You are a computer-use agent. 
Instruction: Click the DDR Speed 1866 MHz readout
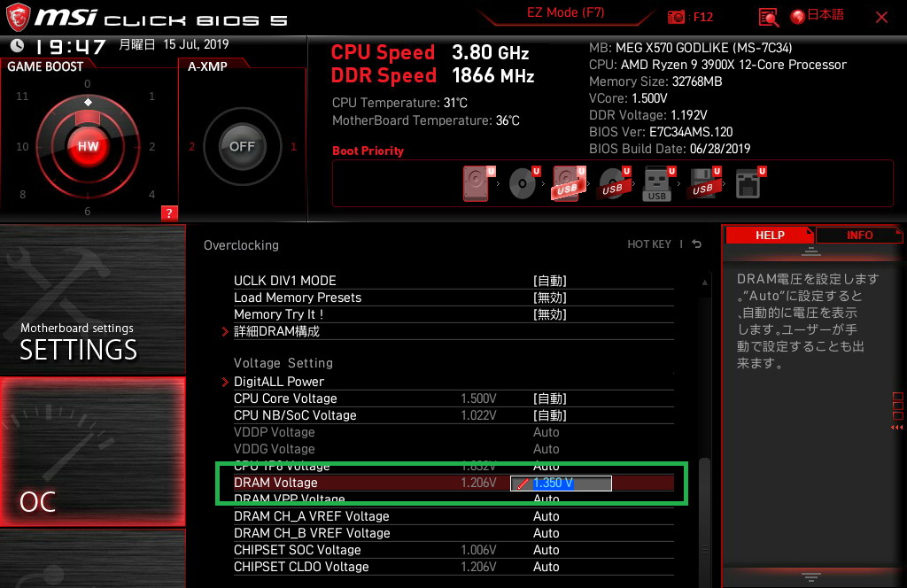click(432, 76)
